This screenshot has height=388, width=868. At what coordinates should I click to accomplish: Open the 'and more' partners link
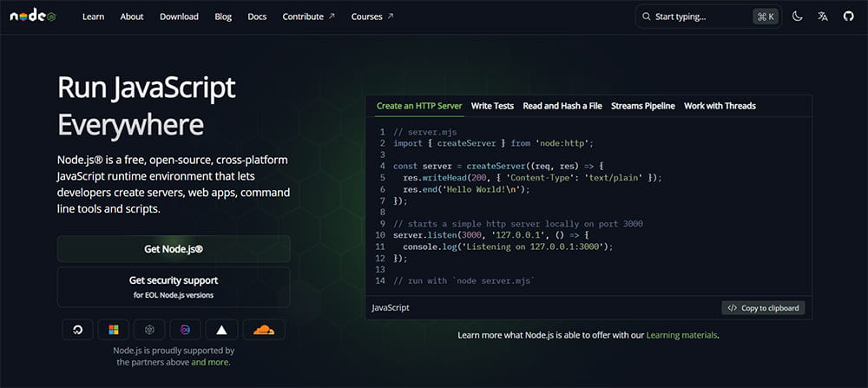tap(210, 363)
